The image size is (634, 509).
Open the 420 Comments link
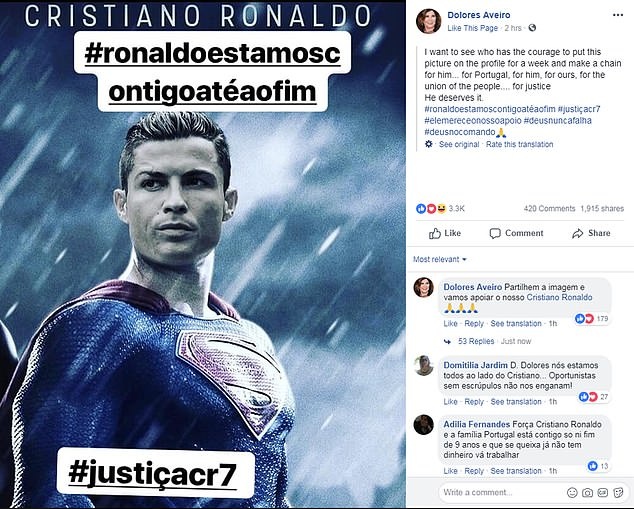point(549,208)
